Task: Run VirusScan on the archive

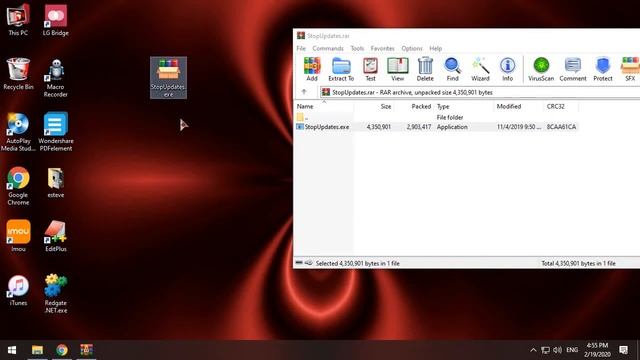Action: click(541, 69)
